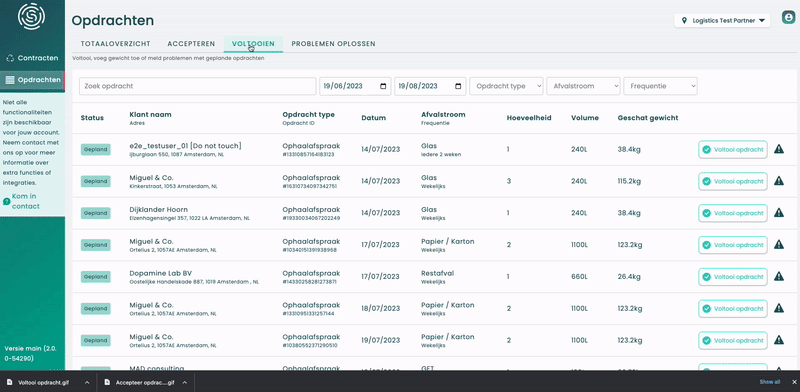Click the Kom in contact link
This screenshot has width=800, height=392.
(x=26, y=201)
